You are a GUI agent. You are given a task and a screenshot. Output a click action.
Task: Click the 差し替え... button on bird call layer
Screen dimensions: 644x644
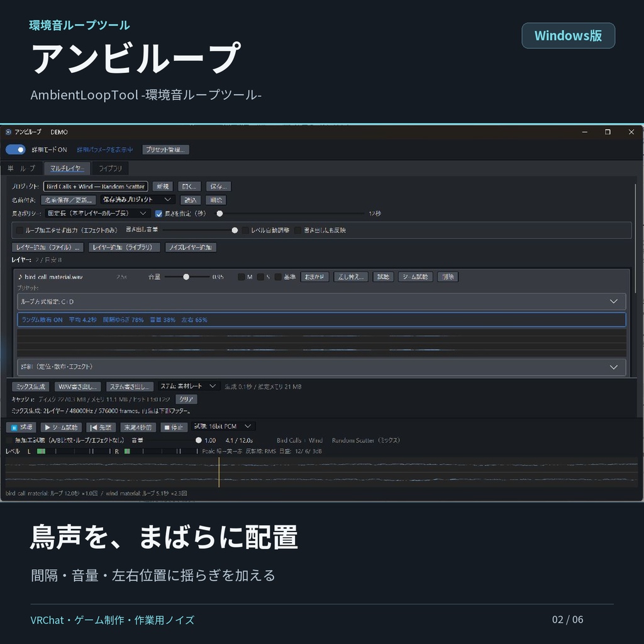pyautogui.click(x=351, y=277)
